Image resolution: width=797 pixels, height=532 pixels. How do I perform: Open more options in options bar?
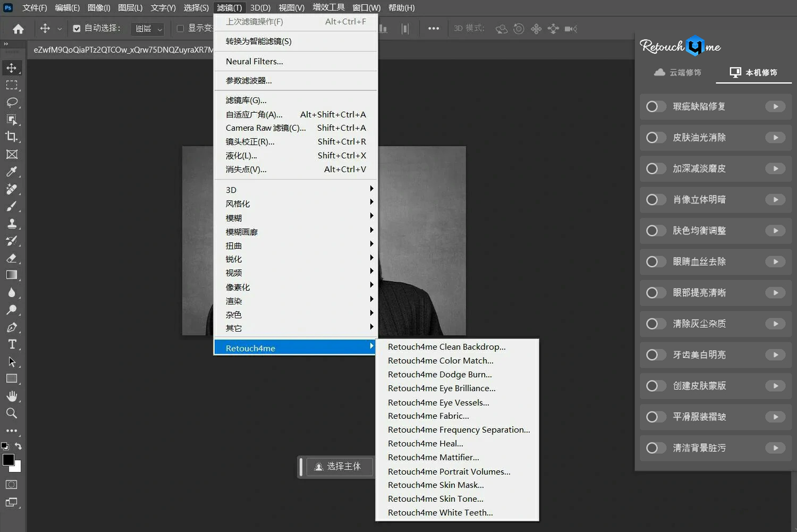[434, 29]
